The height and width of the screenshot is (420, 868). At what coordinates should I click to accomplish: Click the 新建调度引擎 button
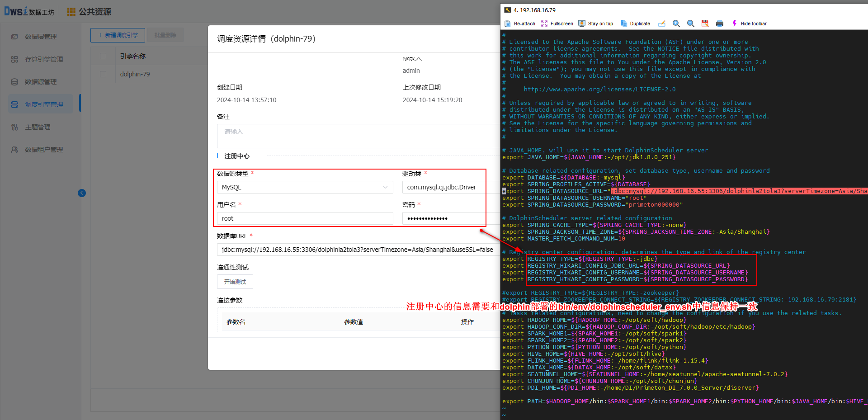click(118, 35)
